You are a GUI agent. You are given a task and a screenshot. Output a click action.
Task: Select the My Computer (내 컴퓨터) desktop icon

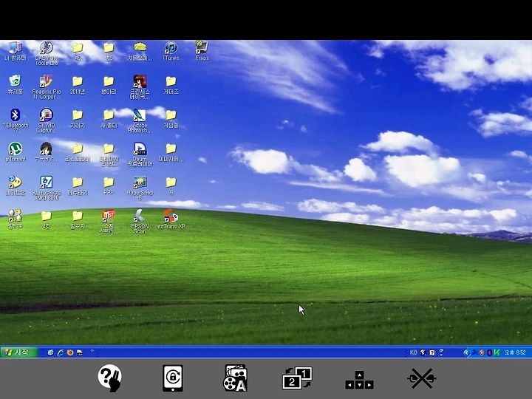16,52
